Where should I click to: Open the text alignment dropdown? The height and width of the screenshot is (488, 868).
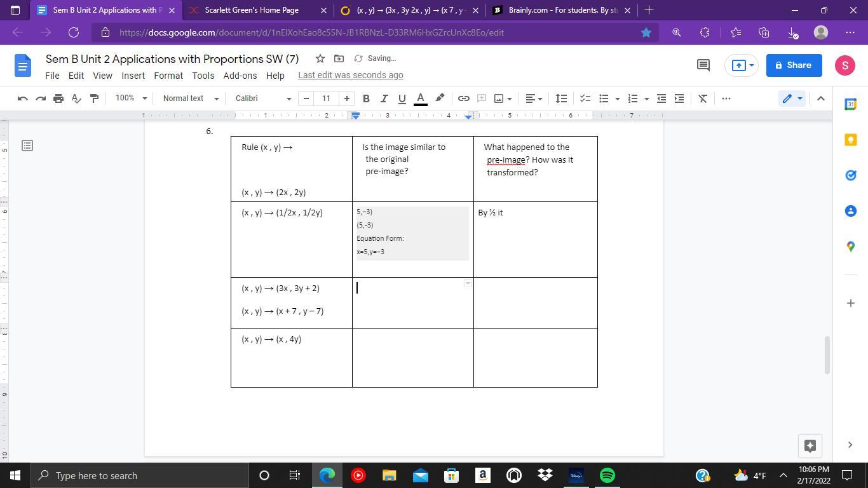[534, 98]
